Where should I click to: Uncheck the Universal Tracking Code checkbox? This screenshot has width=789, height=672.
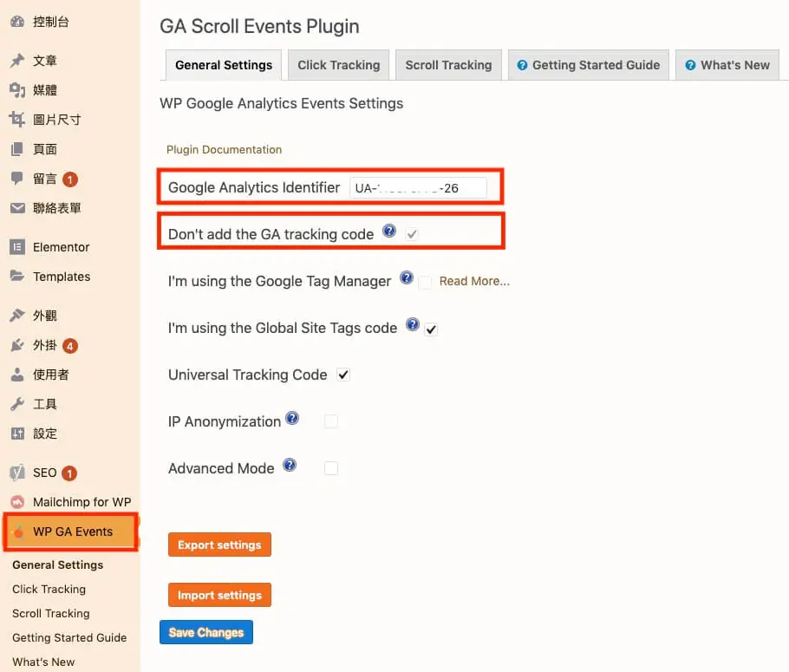tap(343, 375)
